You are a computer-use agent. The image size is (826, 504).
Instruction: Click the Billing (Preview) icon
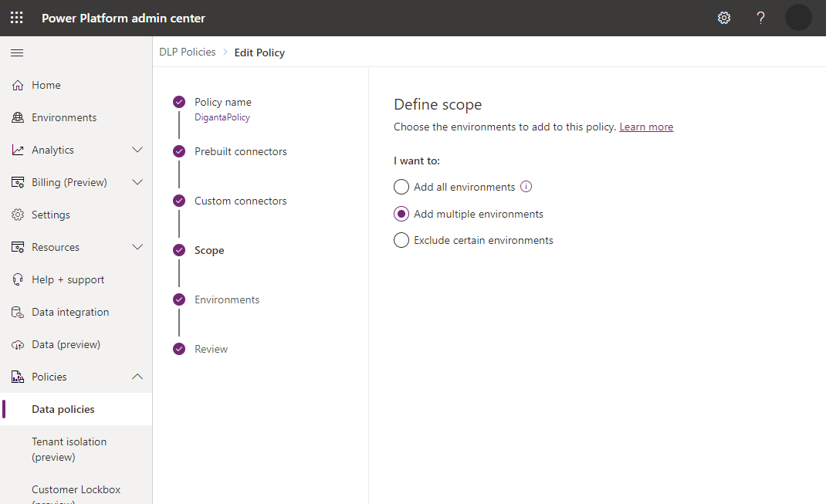point(18,182)
